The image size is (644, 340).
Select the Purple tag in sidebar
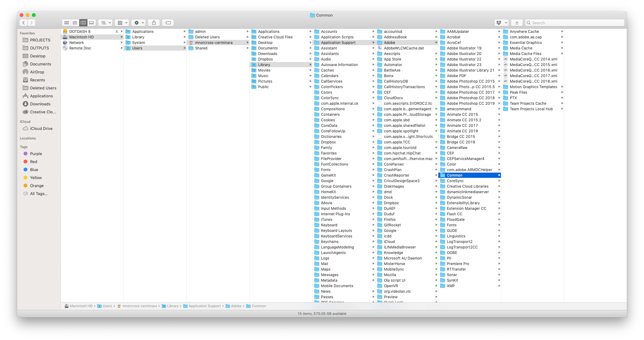(36, 154)
